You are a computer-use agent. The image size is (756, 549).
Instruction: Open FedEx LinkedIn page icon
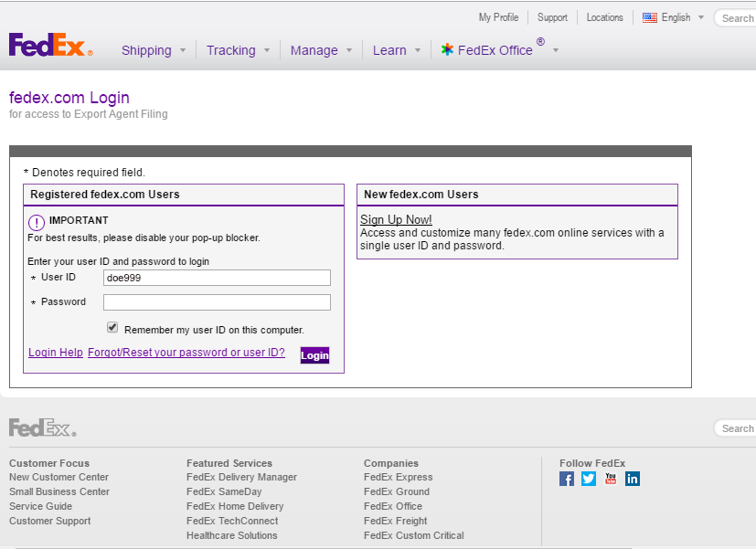[633, 479]
